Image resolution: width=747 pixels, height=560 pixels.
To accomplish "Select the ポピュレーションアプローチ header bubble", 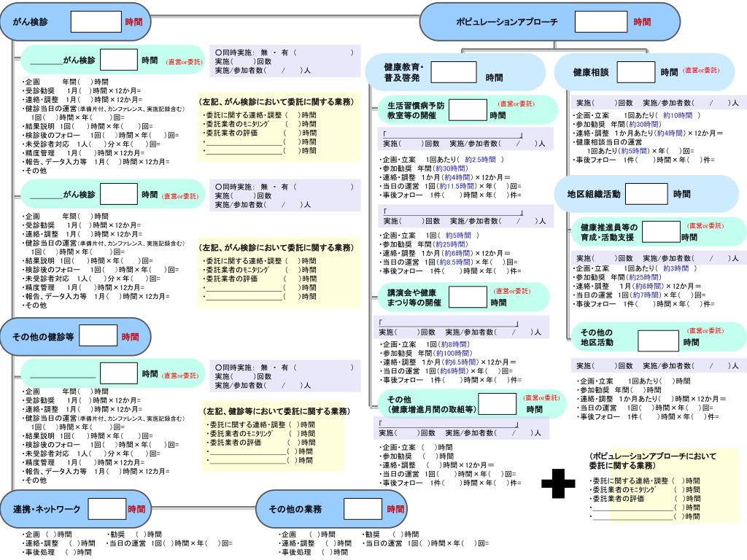I will pyautogui.click(x=550, y=22).
